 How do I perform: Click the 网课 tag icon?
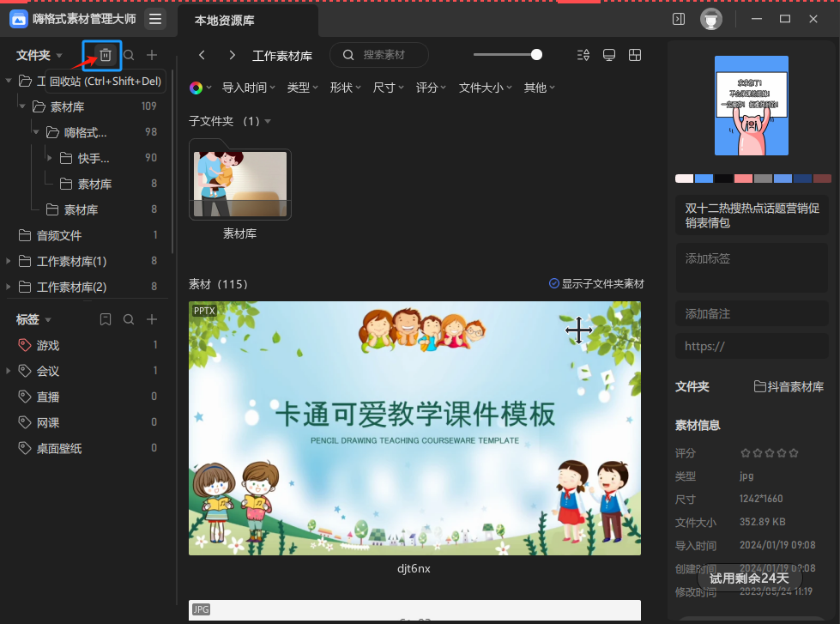pyautogui.click(x=25, y=422)
